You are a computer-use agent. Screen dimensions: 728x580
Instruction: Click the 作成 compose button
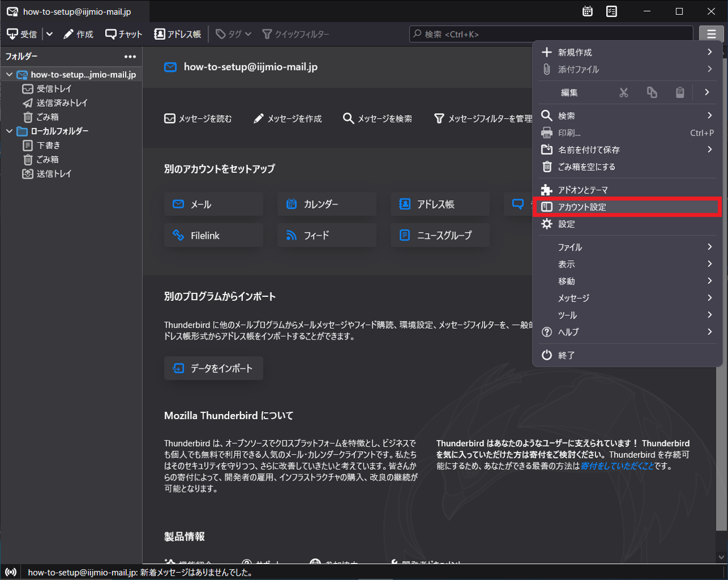[78, 34]
